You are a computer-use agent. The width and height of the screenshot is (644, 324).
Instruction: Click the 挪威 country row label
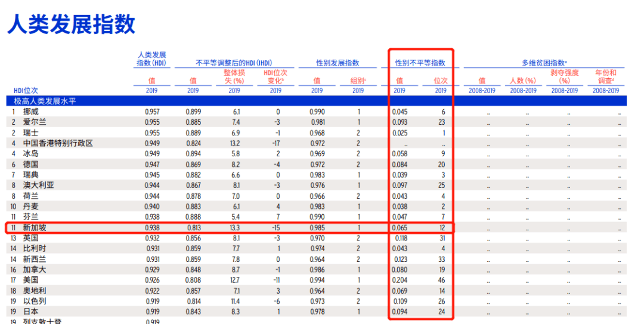pos(31,112)
